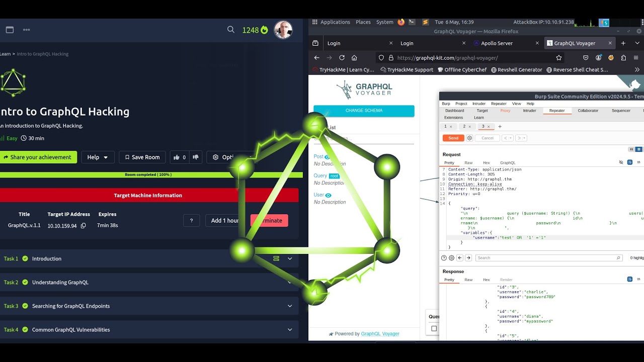This screenshot has height=362, width=644.
Task: Bookmark this page with the star icon
Action: click(x=558, y=58)
